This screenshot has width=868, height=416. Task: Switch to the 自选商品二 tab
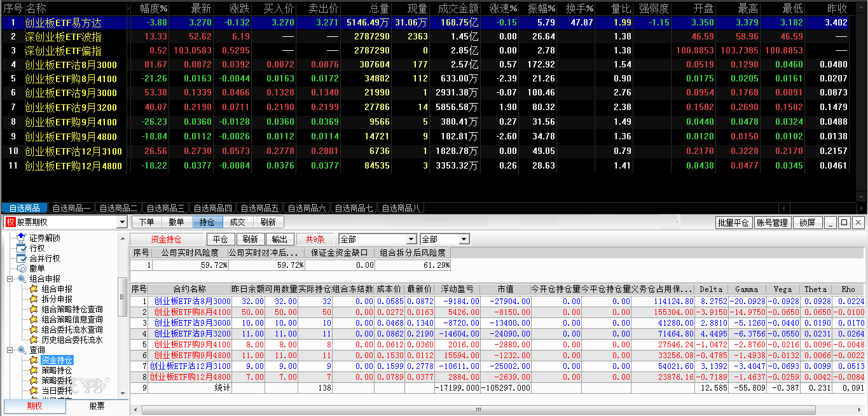click(118, 208)
